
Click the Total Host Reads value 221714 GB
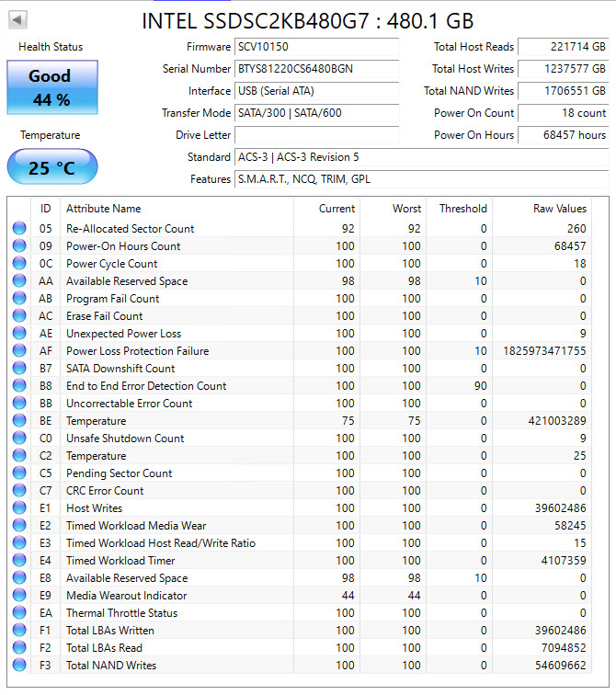coord(564,47)
